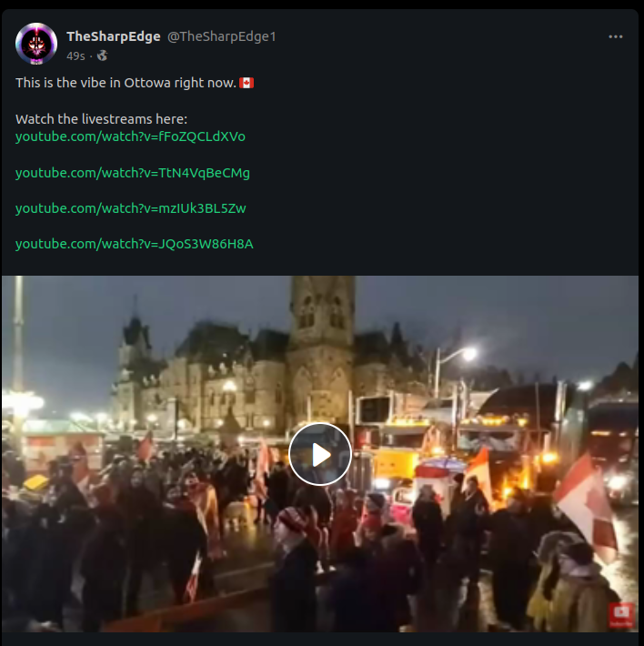Click the glowing street lamp in the video

[468, 354]
